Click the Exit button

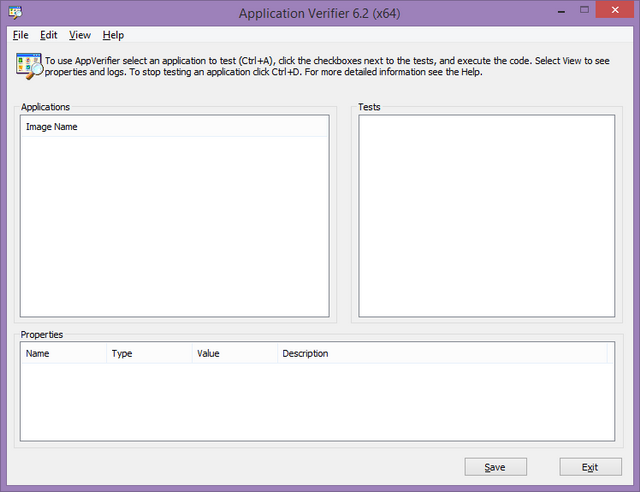pos(590,467)
